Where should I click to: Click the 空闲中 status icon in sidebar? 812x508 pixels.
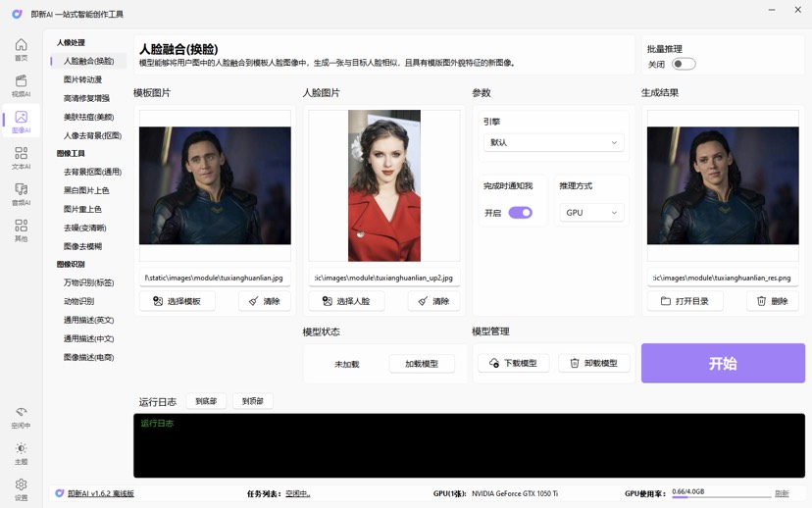[x=21, y=417]
